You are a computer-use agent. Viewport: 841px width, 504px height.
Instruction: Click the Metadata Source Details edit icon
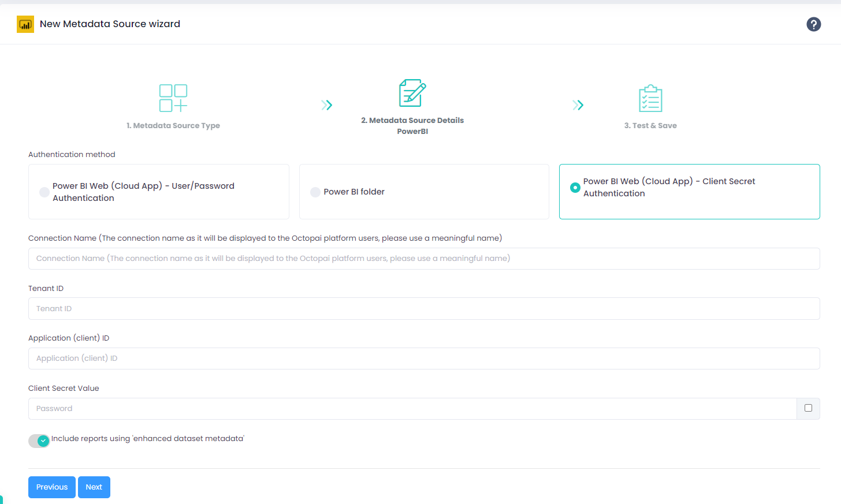(412, 94)
